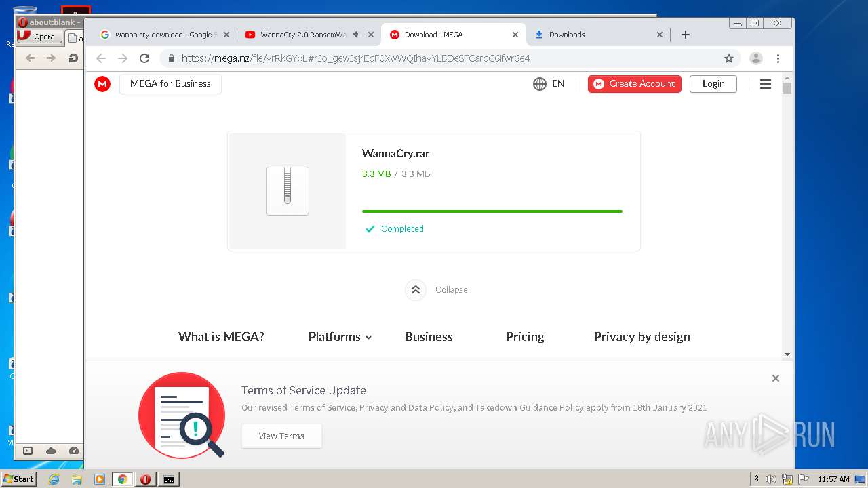Open media player from taskbar
868x488 pixels.
tap(99, 479)
